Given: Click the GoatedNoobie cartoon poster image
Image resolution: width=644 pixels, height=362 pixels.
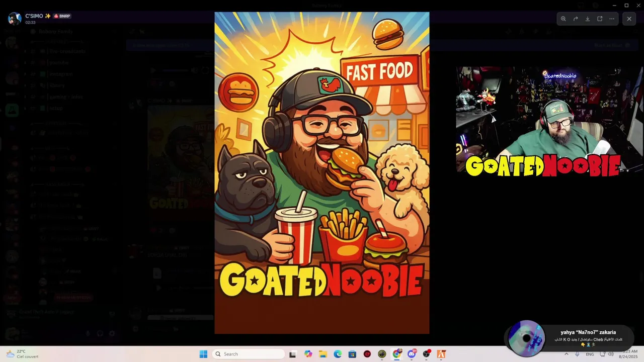Looking at the screenshot, I should pos(322,173).
